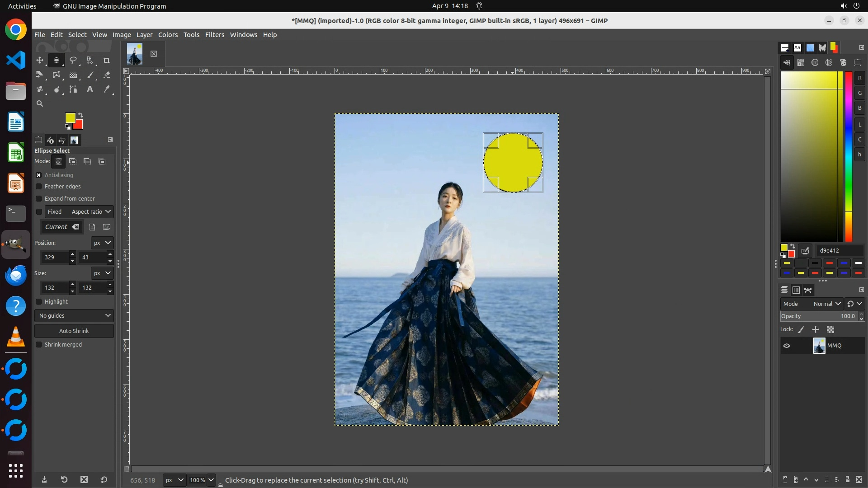The width and height of the screenshot is (868, 488).
Task: Click the Auto Shrink button
Action: (74, 331)
